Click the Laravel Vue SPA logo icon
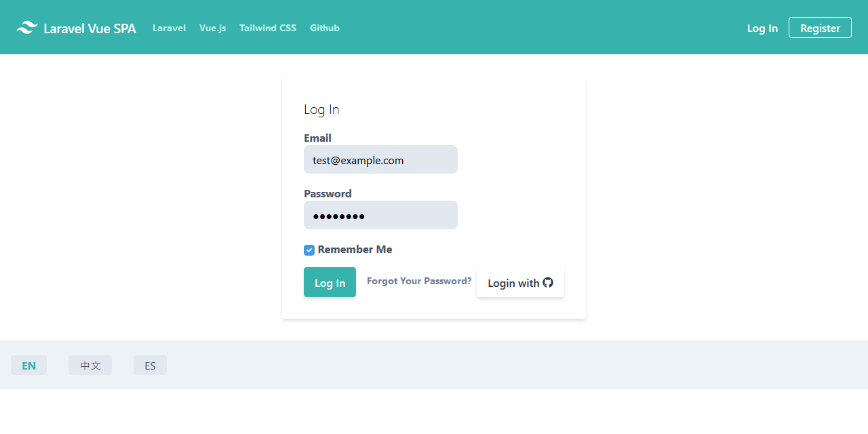868x434 pixels. click(26, 27)
